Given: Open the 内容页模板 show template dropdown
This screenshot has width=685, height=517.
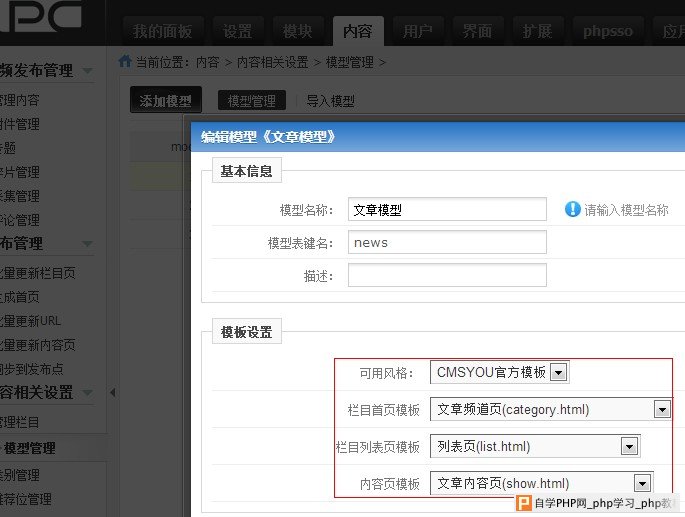Looking at the screenshot, I should coord(541,483).
